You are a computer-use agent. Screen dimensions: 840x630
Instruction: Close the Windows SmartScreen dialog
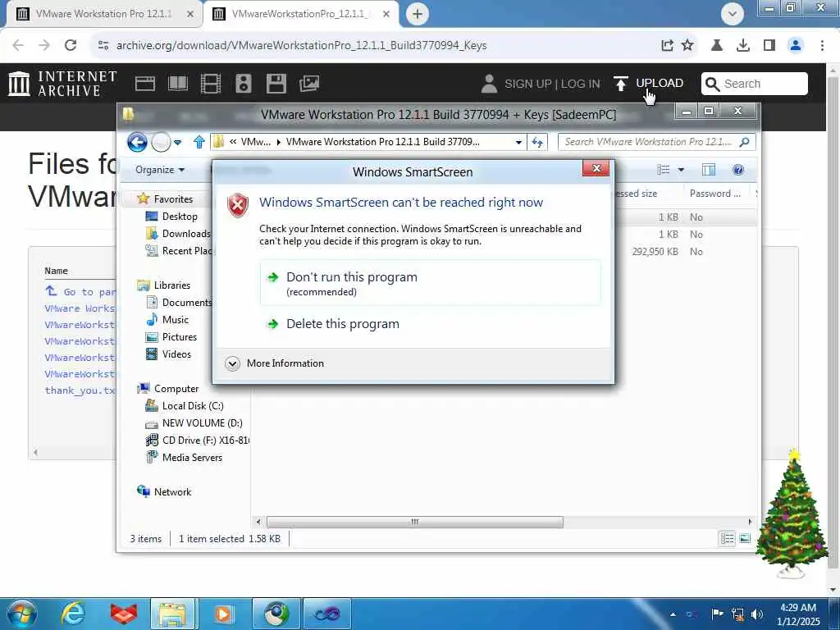click(596, 168)
